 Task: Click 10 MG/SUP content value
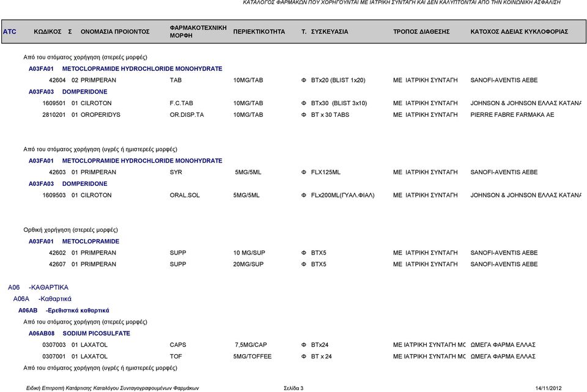point(249,253)
